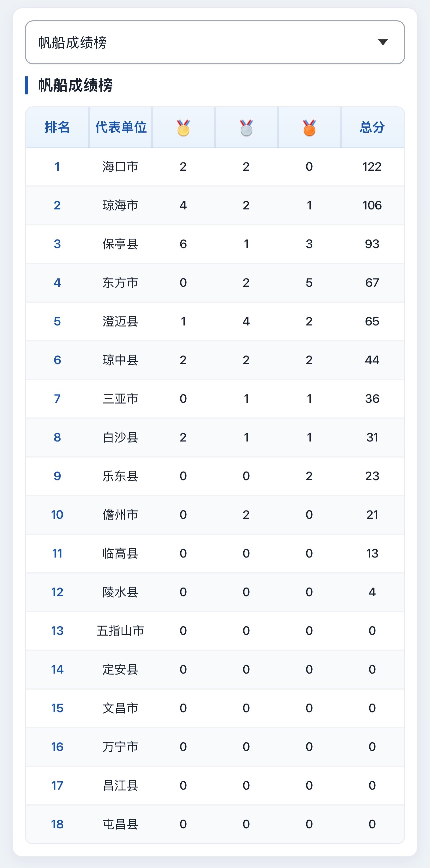The width and height of the screenshot is (430, 868).
Task: Select the 屯昌县 last row
Action: tap(215, 824)
